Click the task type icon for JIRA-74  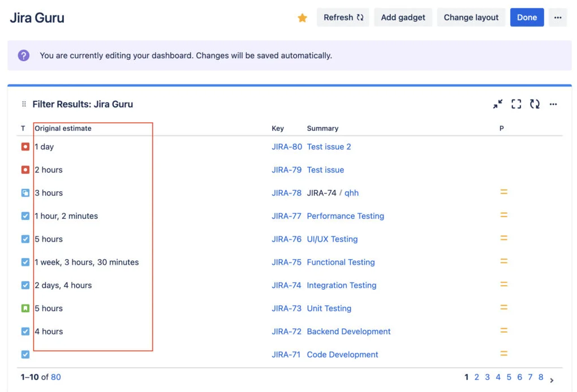[x=25, y=285]
